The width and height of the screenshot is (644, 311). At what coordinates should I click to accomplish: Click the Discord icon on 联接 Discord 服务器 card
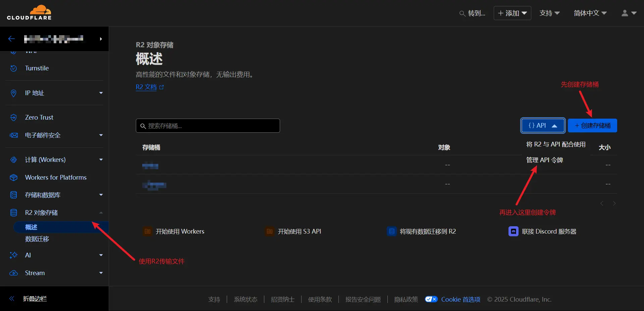pyautogui.click(x=513, y=231)
